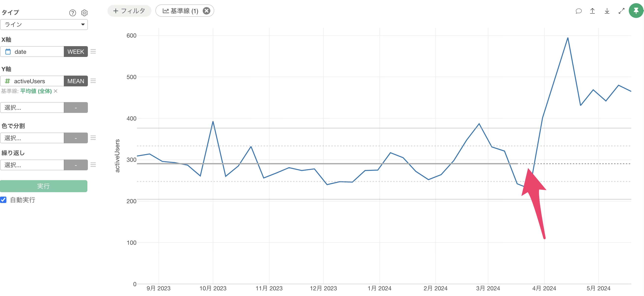This screenshot has width=644, height=296.
Task: Remove the 平均値 (全体) reference line
Action: click(x=56, y=91)
